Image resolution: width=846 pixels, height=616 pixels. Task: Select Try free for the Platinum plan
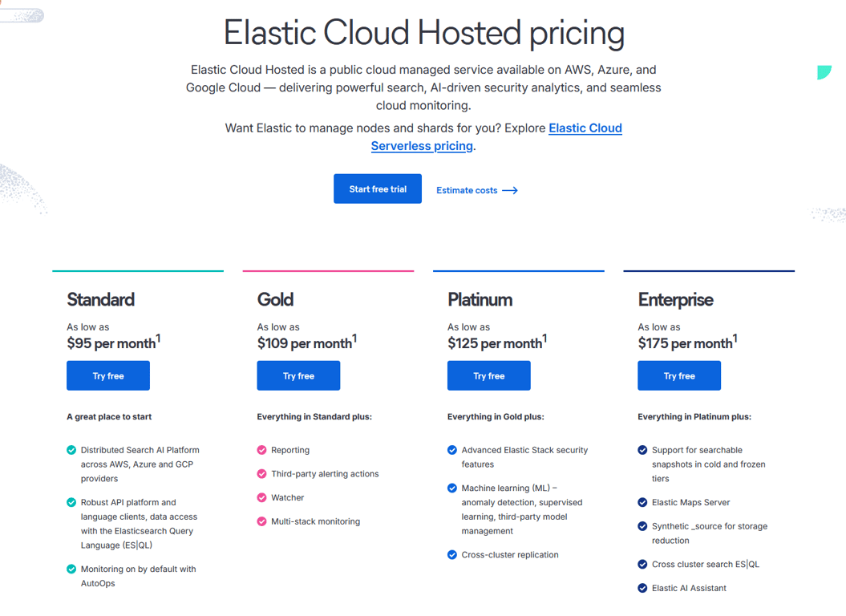pos(489,376)
